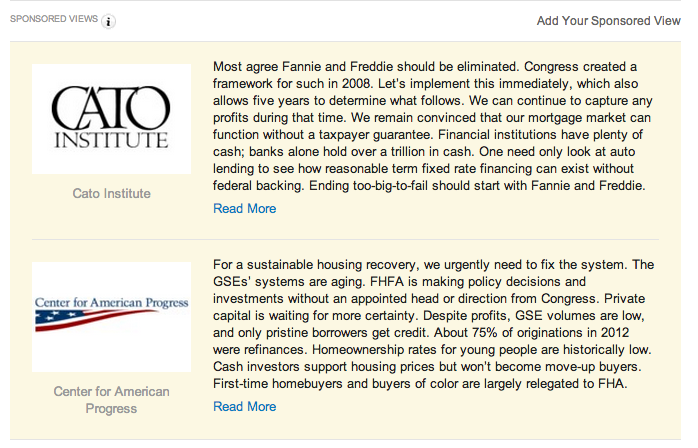The width and height of the screenshot is (698, 448).
Task: Click the info icon beside Sponsored Views
Action: (108, 21)
